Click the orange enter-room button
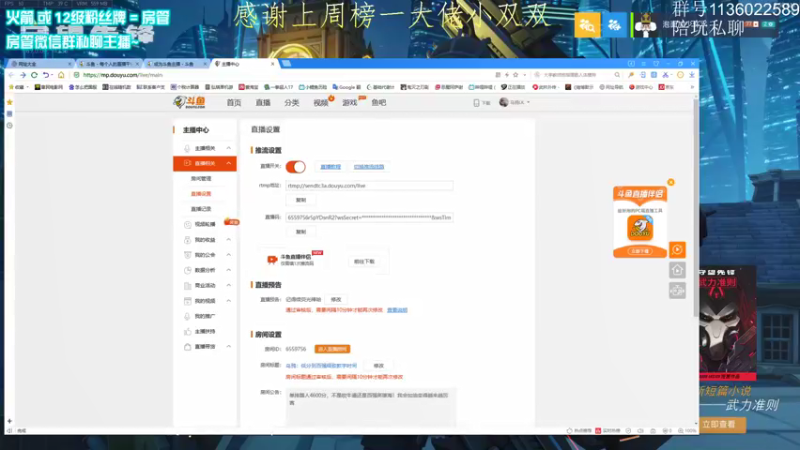Viewport: 800px width, 450px height. (332, 349)
